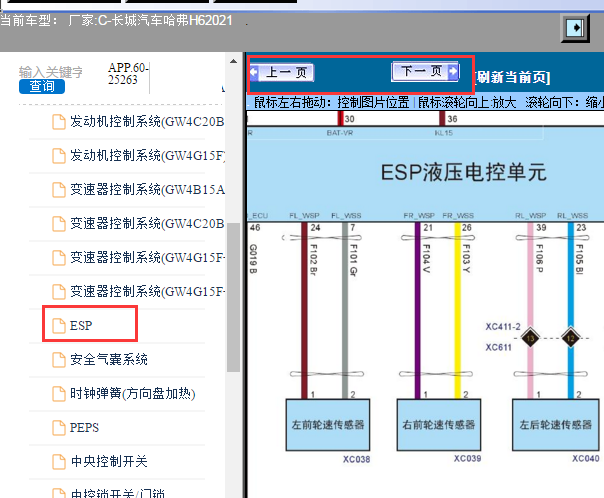
Task: Click pin label FL_WSP on the ESP unit
Action: click(304, 215)
